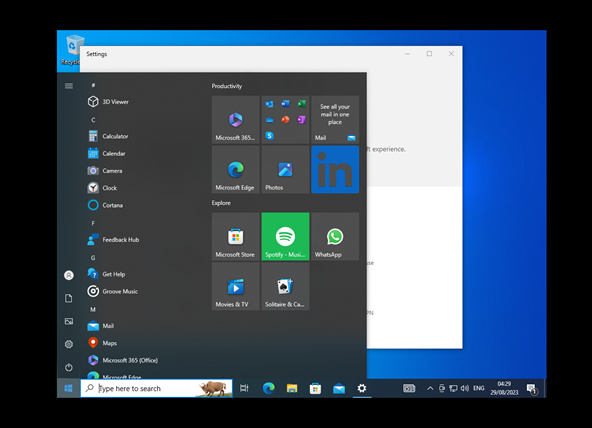
Task: Click the Microsoft Edge tile
Action: [236, 169]
